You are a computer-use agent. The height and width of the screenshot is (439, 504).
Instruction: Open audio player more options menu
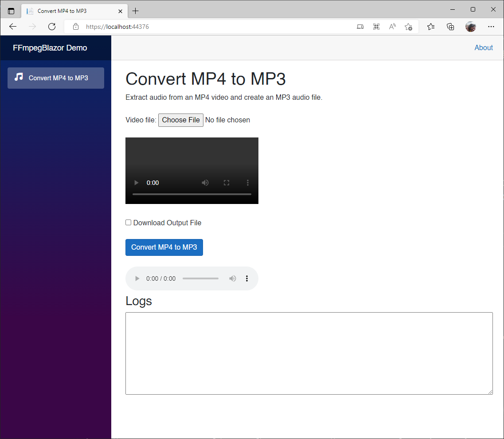tap(247, 278)
